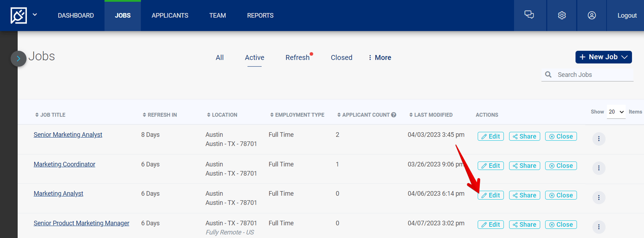Edit the Marketing Analyst job
644x238 pixels.
pyautogui.click(x=491, y=195)
